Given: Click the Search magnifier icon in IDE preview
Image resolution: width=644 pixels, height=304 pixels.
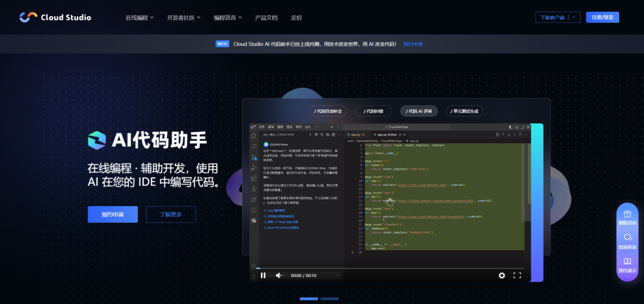Looking at the screenshot, I should pyautogui.click(x=254, y=146).
